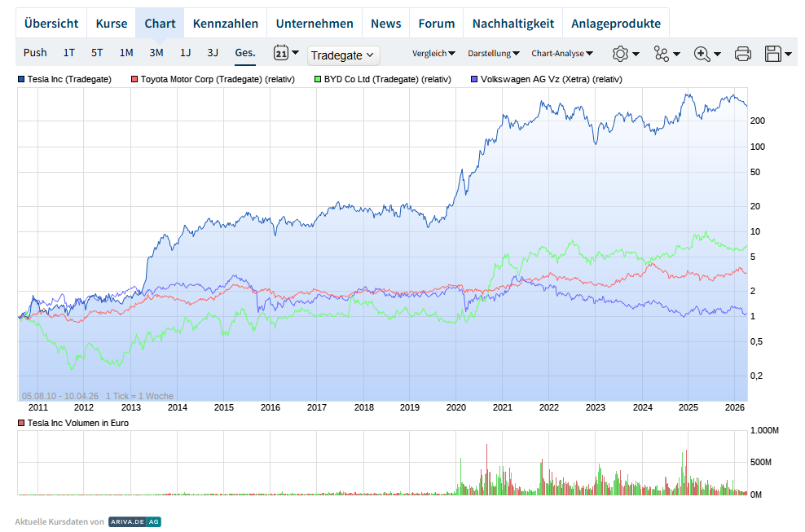
Task: Click the 500M label on the volume axis
Action: 761,462
